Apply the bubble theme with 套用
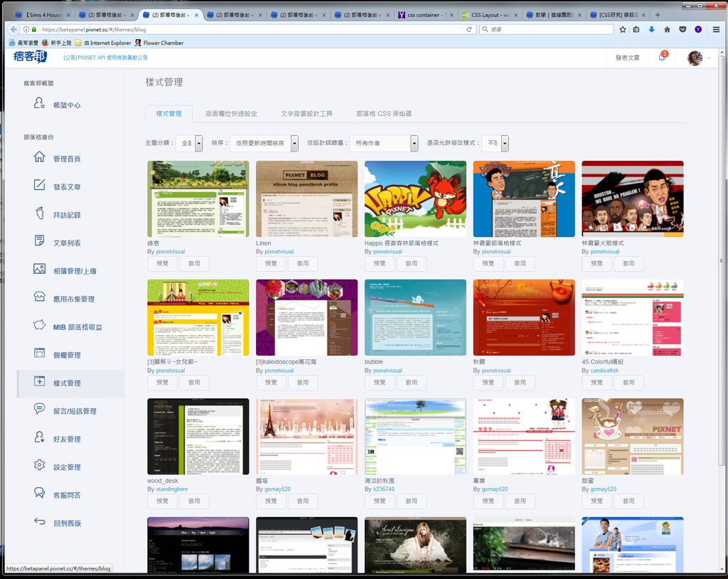The width and height of the screenshot is (728, 579). coord(412,383)
